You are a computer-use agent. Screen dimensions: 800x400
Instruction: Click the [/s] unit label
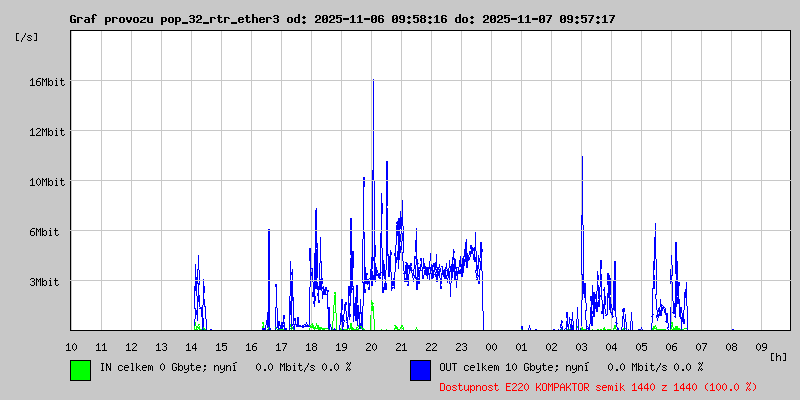coord(27,37)
